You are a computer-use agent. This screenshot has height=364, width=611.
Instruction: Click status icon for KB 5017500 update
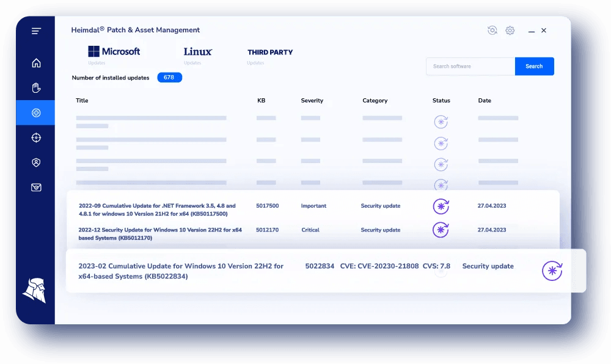(x=441, y=206)
